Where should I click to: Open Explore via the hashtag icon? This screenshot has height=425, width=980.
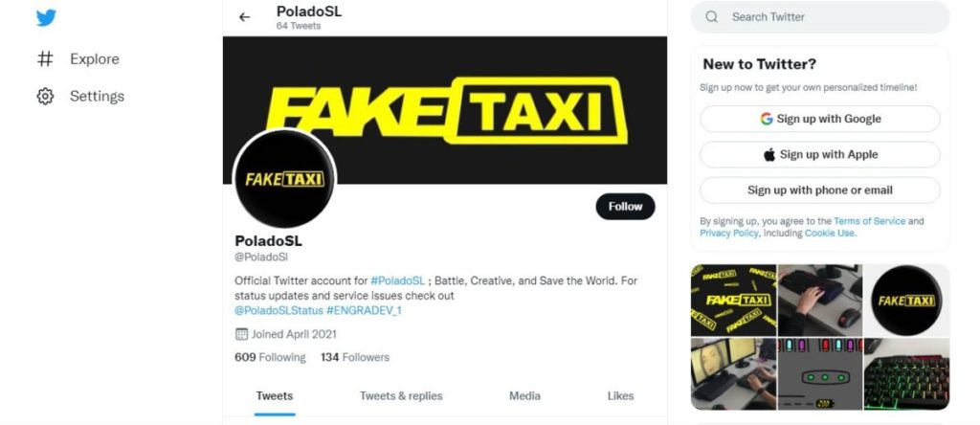click(x=45, y=58)
